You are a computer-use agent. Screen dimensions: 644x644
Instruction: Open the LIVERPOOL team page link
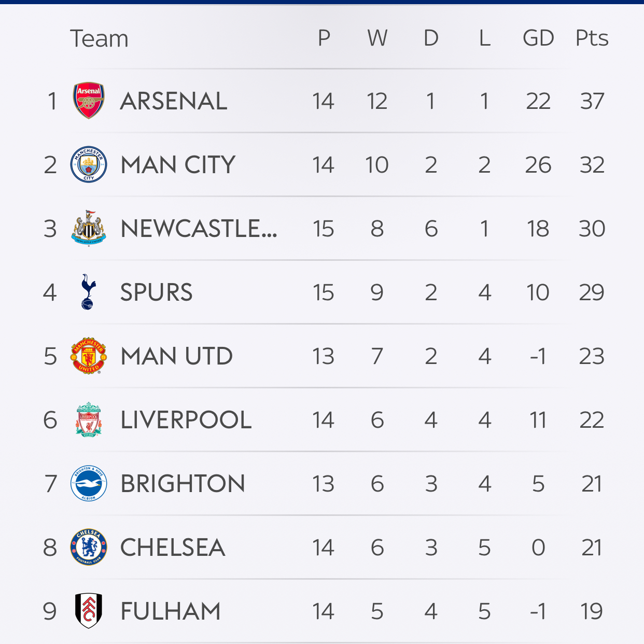click(x=186, y=420)
